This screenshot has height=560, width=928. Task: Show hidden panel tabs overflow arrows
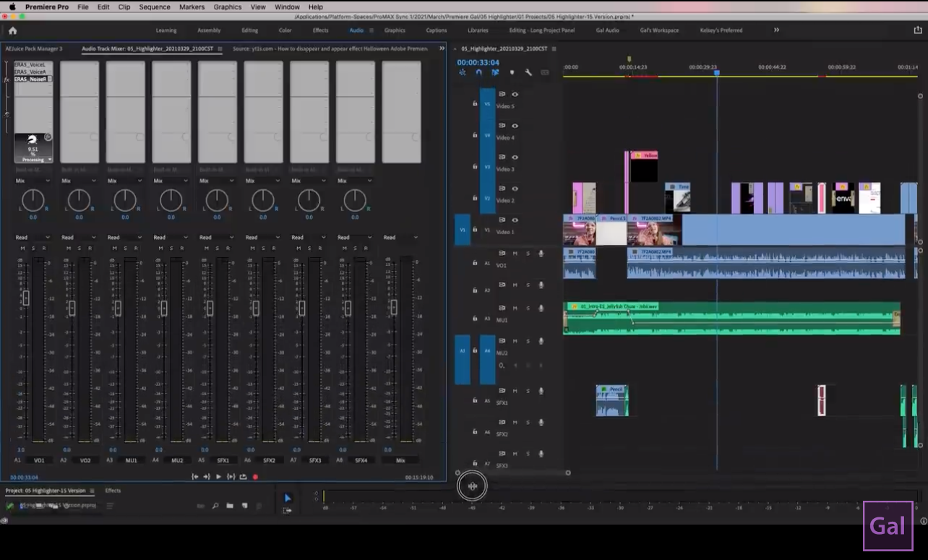[x=442, y=48]
